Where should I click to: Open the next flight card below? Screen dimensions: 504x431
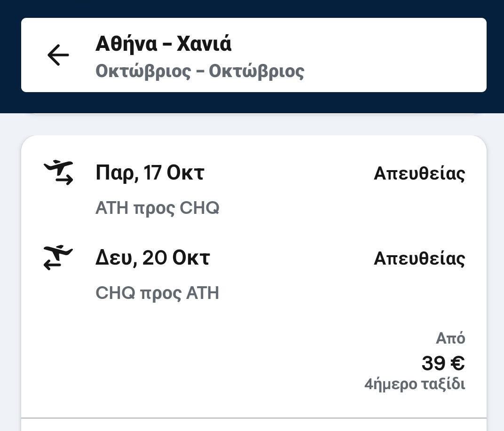click(254, 425)
